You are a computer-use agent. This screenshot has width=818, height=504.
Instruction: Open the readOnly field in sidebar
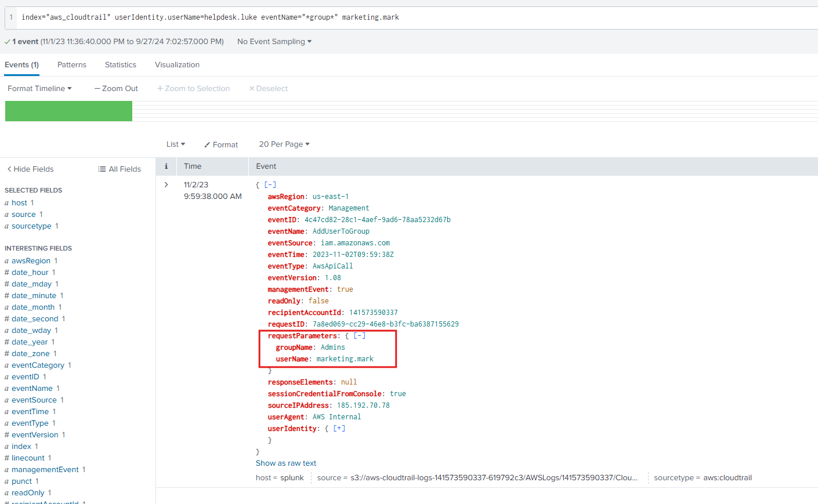click(x=28, y=493)
